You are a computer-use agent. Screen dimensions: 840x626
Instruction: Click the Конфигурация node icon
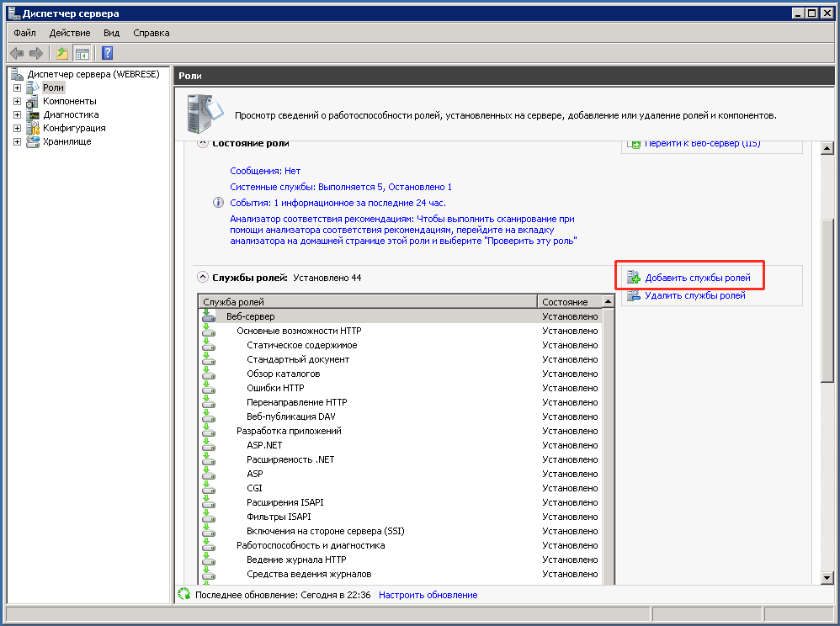tap(33, 128)
